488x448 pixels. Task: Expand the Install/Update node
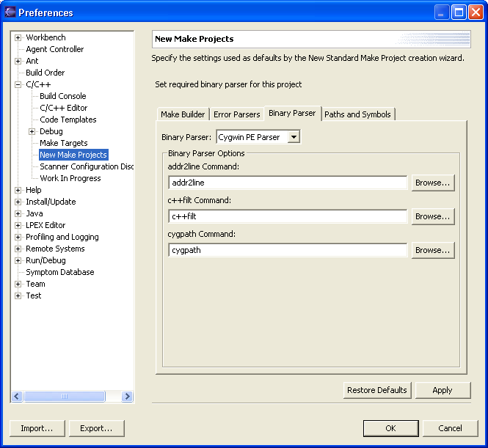click(x=18, y=202)
